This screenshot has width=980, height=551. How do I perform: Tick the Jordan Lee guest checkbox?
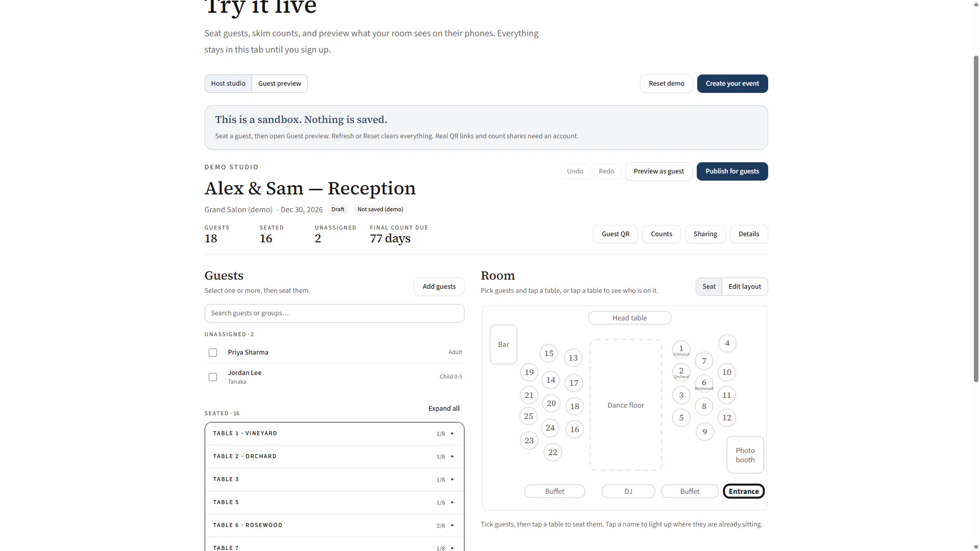213,377
